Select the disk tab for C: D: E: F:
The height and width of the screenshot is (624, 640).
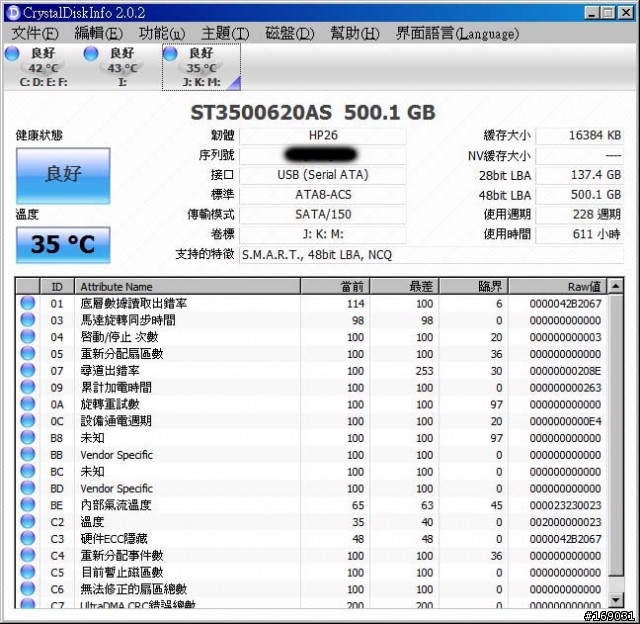pos(42,67)
